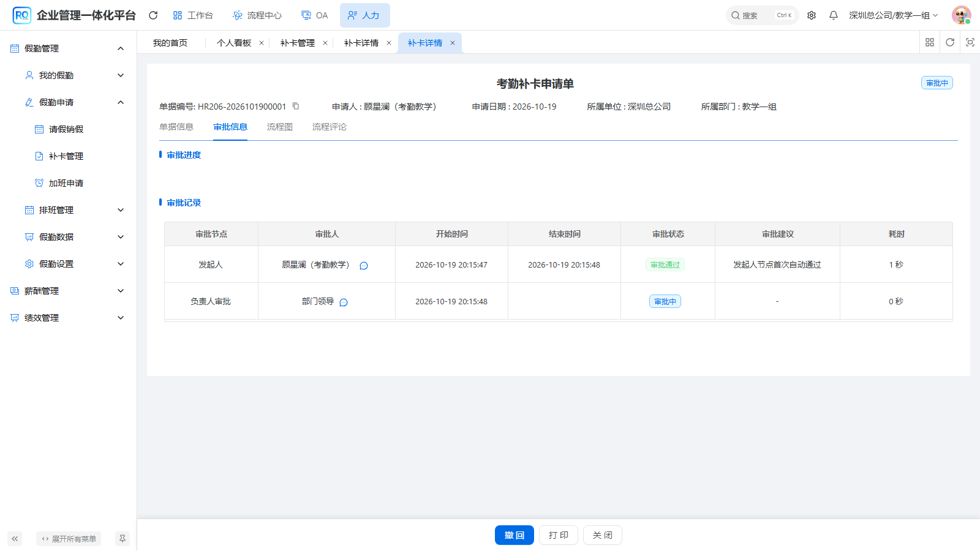Open the tab grid layout icon

coord(930,42)
